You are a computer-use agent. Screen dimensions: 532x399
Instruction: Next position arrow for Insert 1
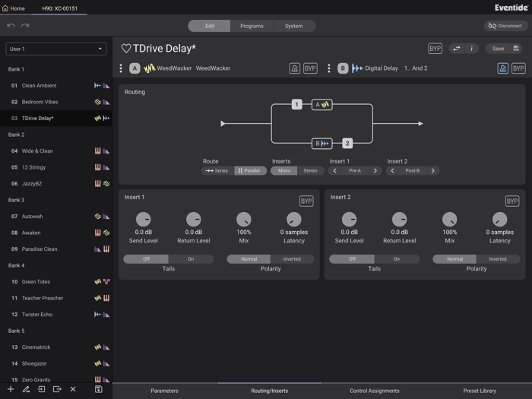click(375, 171)
